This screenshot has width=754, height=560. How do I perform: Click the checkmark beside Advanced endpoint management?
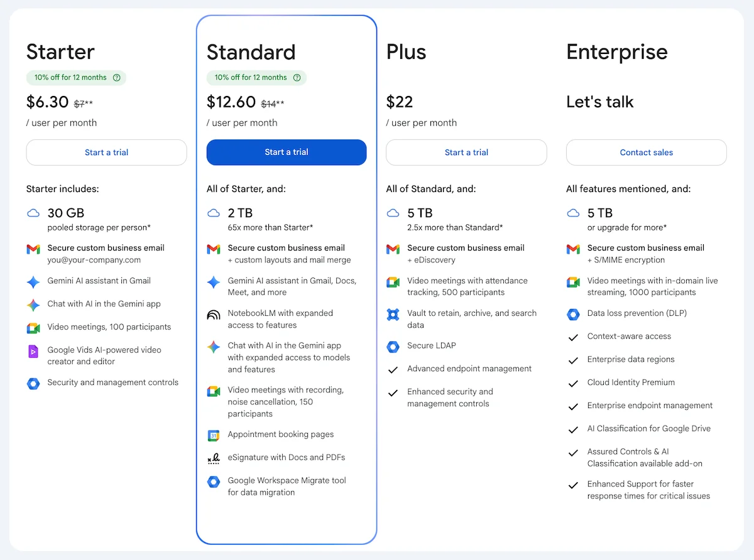click(393, 369)
